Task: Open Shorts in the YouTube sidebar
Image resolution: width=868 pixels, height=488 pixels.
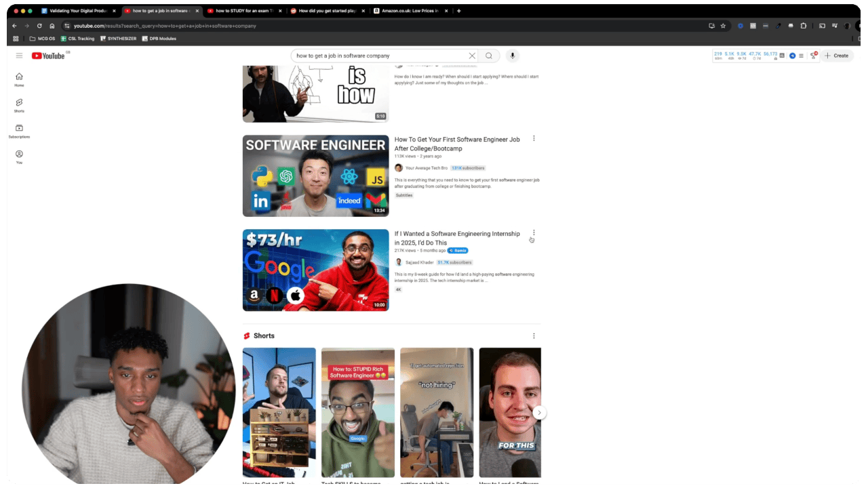Action: click(19, 105)
